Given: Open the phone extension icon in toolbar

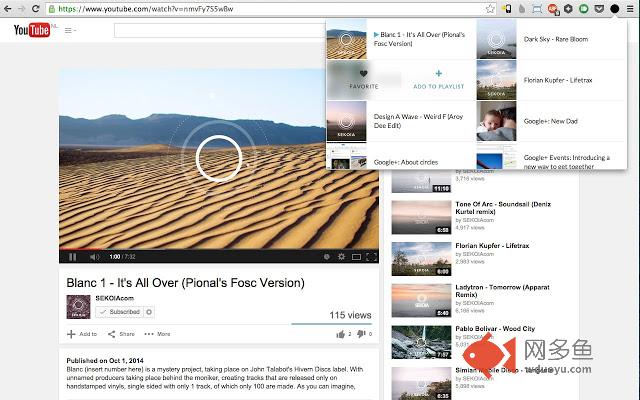Looking at the screenshot, I should point(507,9).
